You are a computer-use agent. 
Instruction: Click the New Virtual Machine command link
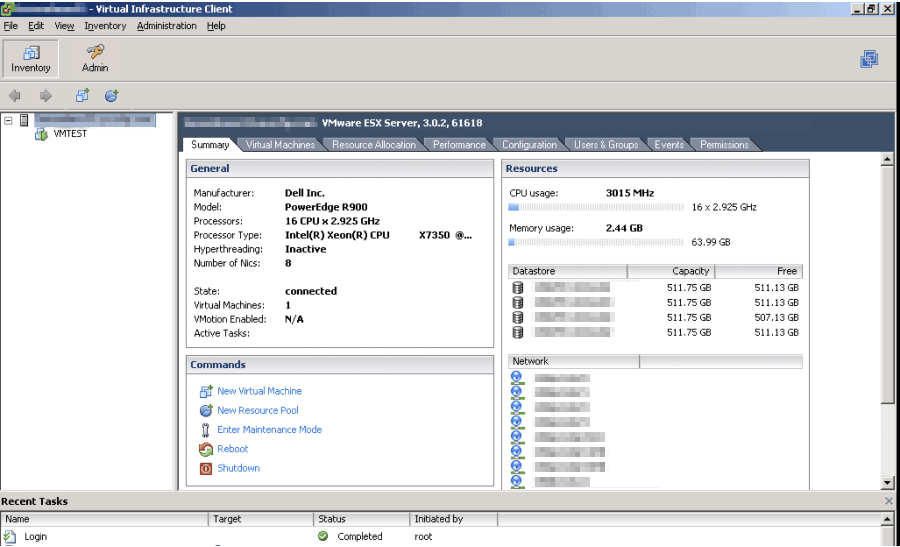[259, 391]
